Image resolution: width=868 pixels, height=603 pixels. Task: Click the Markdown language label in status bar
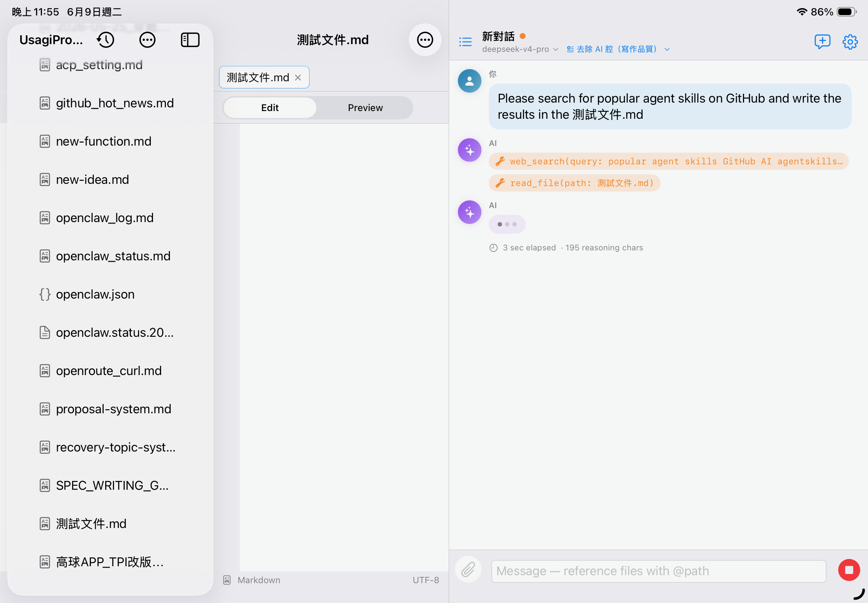pos(259,580)
